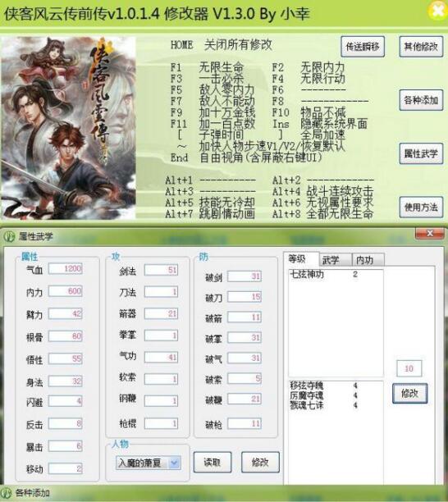Open the 使用方法 help button
This screenshot has width=448, height=502.
pos(421,208)
